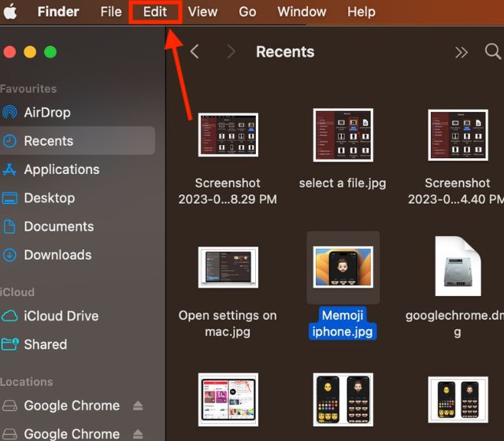Open the Go menu
The image size is (504, 441).
point(247,12)
